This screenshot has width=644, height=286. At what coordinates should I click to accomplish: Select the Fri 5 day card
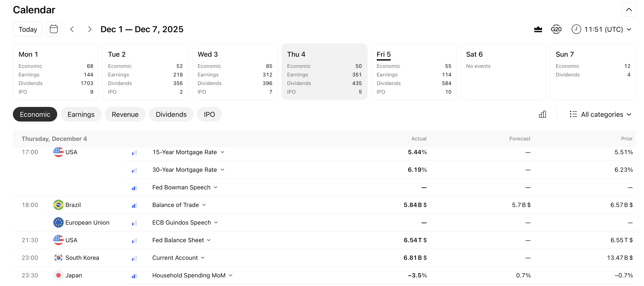click(x=414, y=72)
